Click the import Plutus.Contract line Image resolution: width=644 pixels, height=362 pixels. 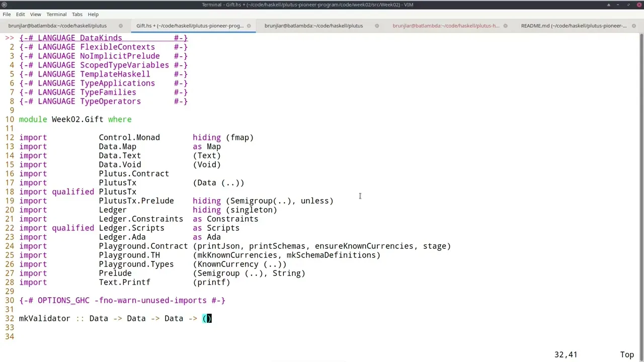tap(101, 173)
